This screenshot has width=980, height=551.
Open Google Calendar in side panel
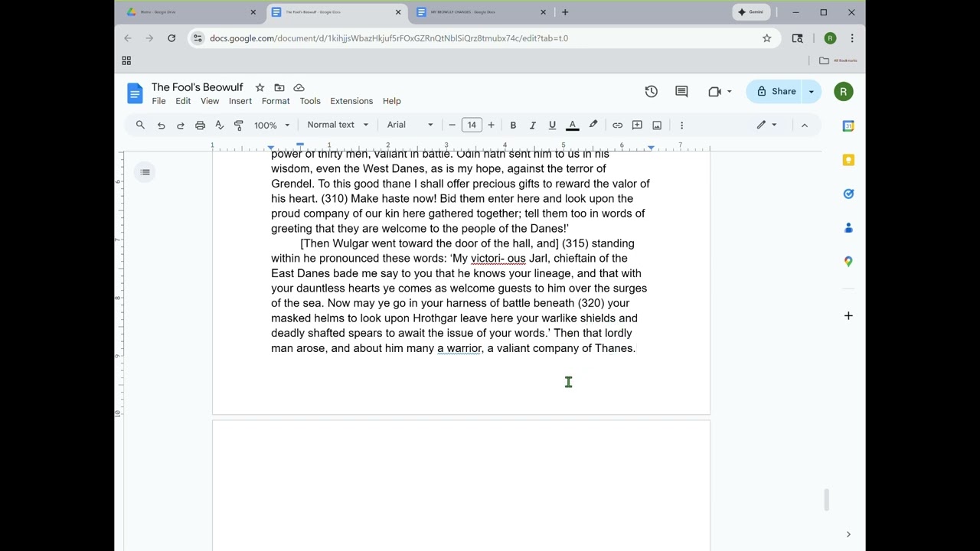point(848,126)
